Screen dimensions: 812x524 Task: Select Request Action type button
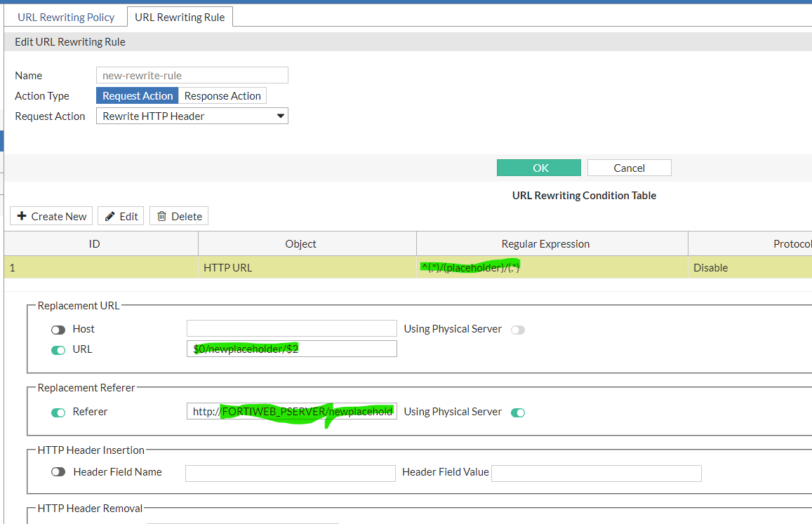point(138,96)
